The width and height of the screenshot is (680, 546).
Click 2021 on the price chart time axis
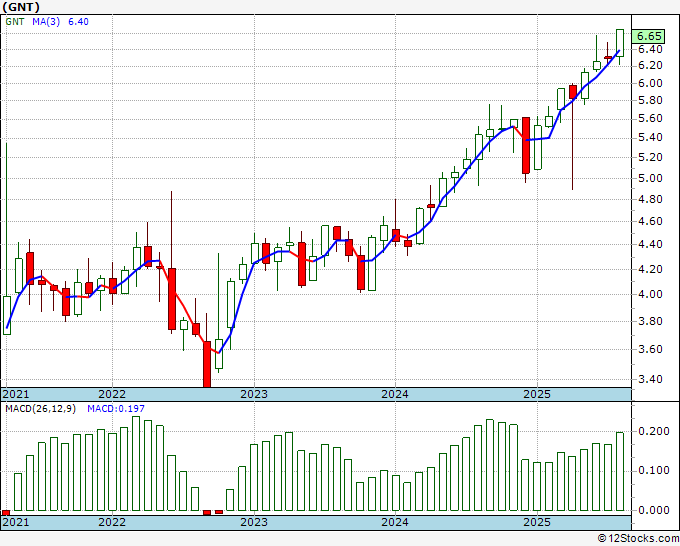click(x=16, y=394)
